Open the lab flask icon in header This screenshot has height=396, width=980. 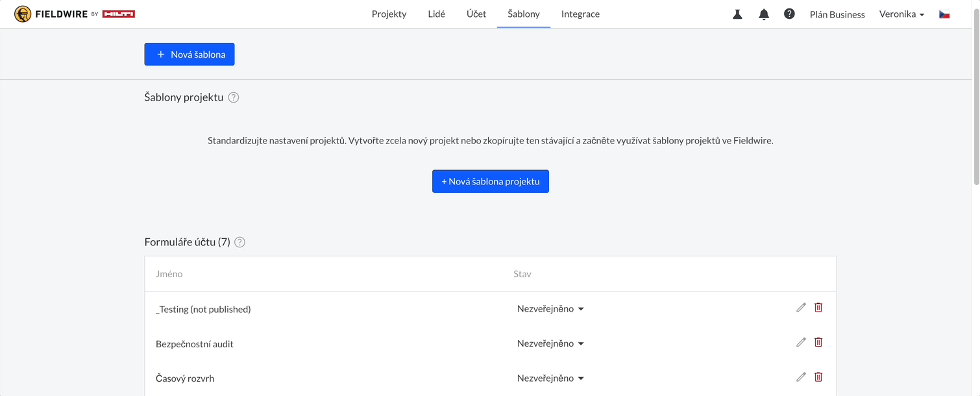(737, 14)
